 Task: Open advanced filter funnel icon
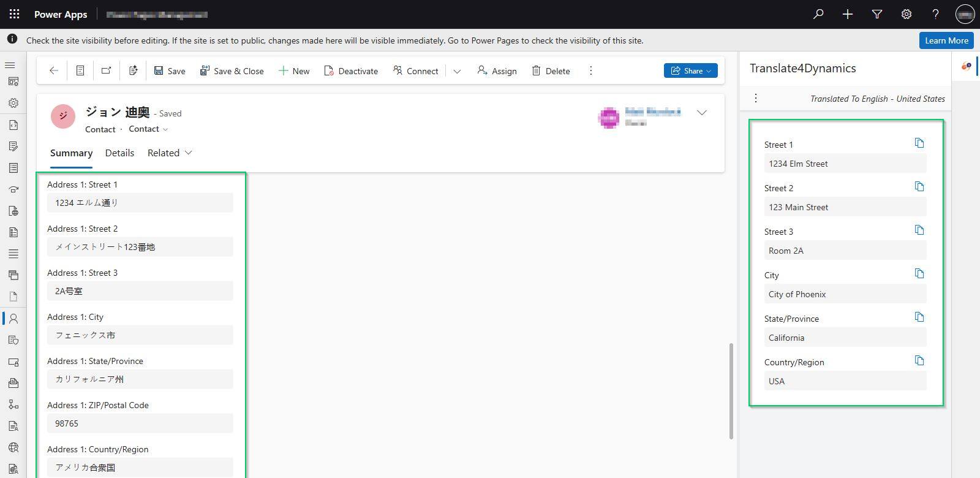(x=877, y=14)
